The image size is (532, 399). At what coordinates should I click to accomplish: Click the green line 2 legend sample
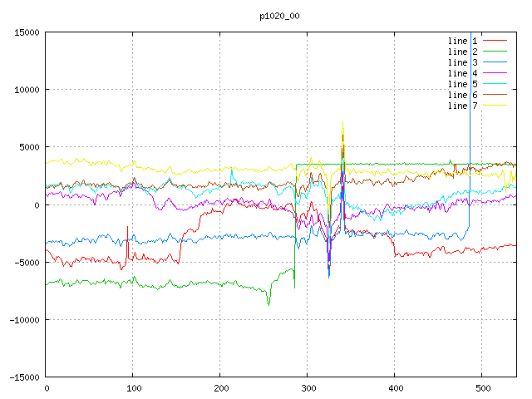tap(495, 52)
